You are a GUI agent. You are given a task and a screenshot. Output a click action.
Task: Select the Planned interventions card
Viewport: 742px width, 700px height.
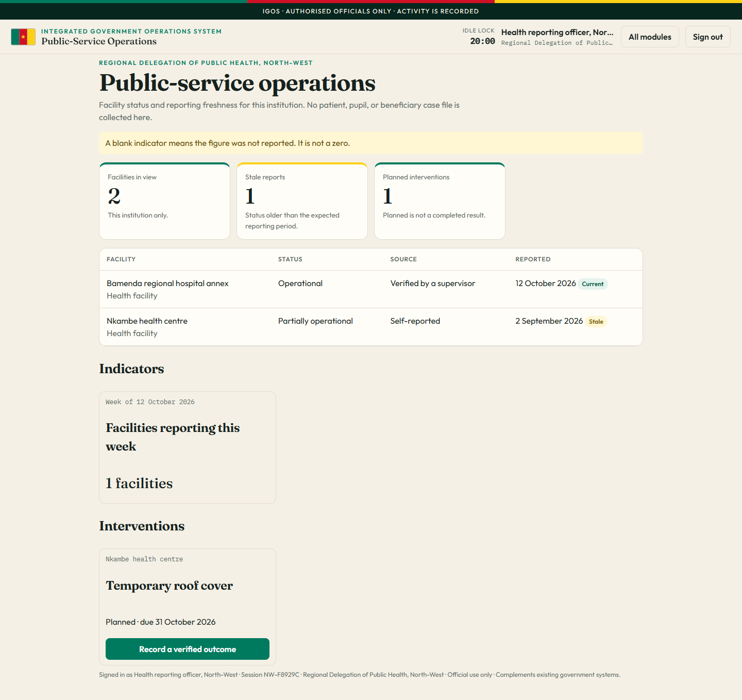pos(440,201)
